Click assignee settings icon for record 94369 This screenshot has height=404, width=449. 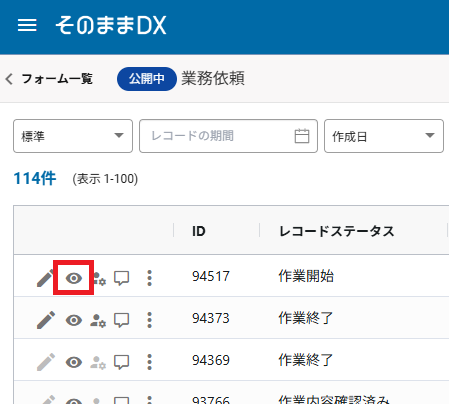click(x=98, y=362)
